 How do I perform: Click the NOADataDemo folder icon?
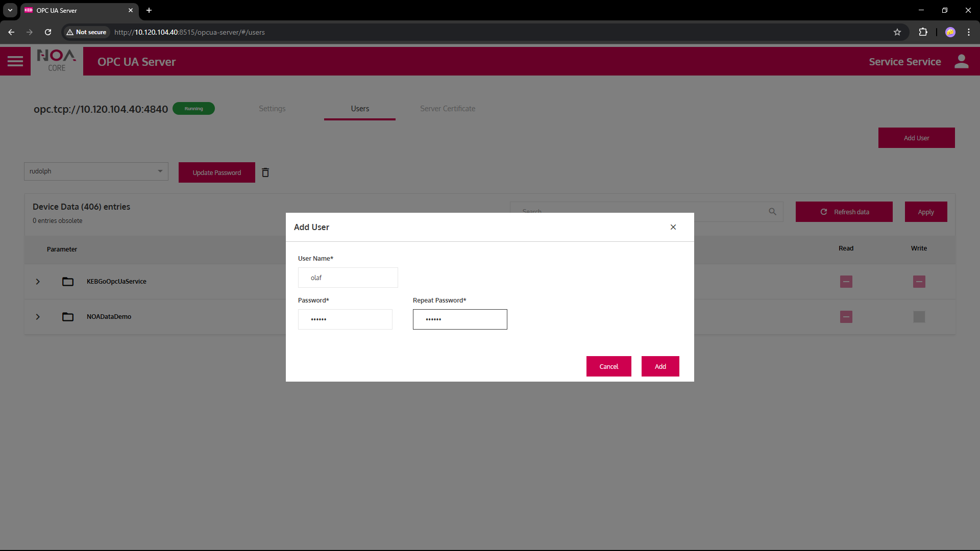(68, 317)
